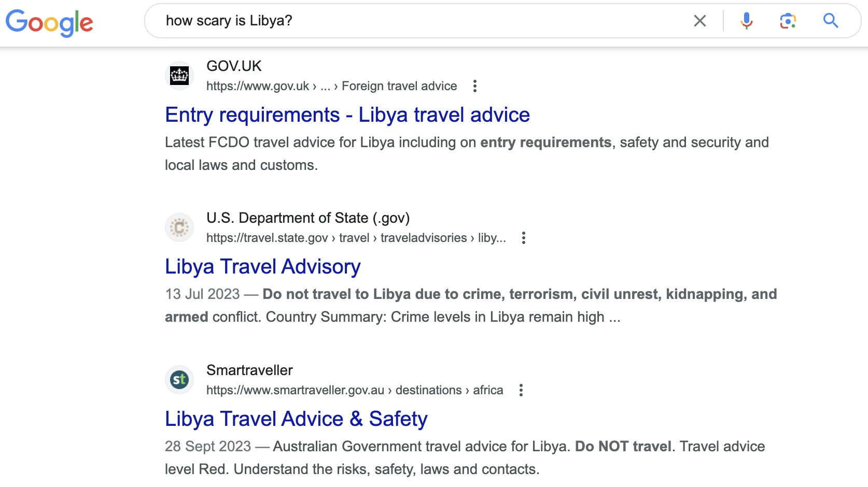Image resolution: width=868 pixels, height=487 pixels.
Task: Click the Smartraveller favicon
Action: tap(179, 380)
